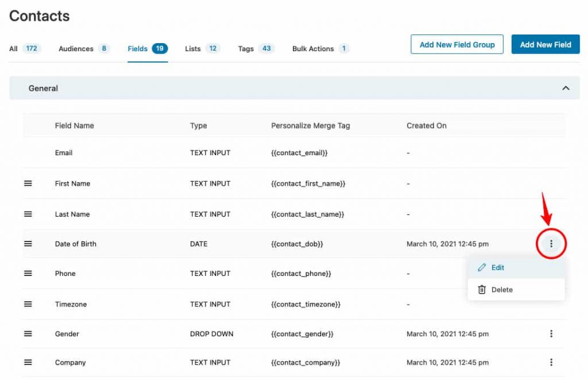
Task: Switch to the Audiences tab
Action: [84, 48]
